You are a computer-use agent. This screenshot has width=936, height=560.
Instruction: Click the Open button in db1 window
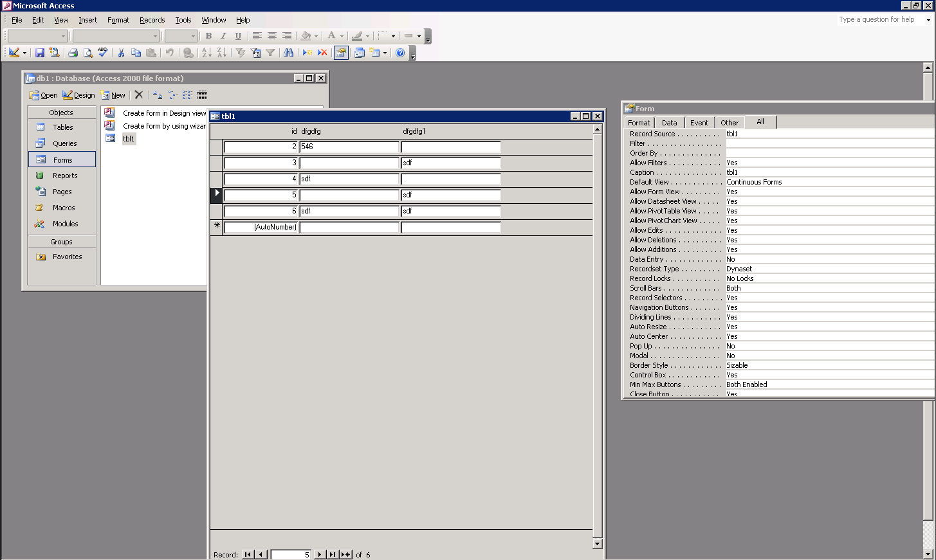[44, 95]
